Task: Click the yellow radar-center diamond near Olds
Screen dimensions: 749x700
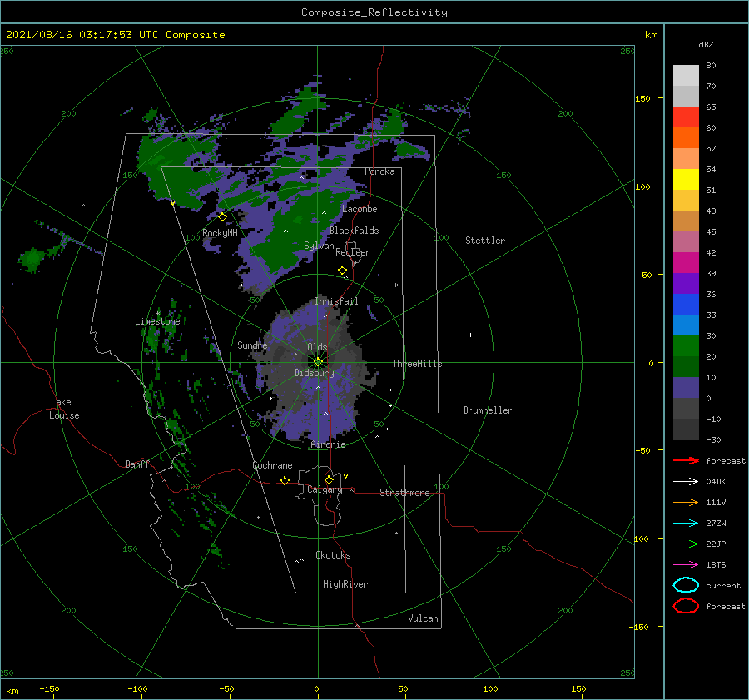Action: 318,362
